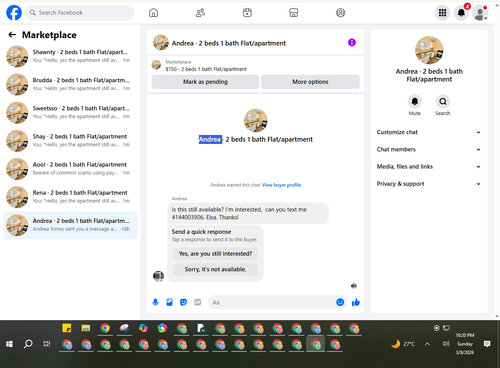Open Shay apartment conversation
The height and width of the screenshot is (368, 500).
pos(70,140)
